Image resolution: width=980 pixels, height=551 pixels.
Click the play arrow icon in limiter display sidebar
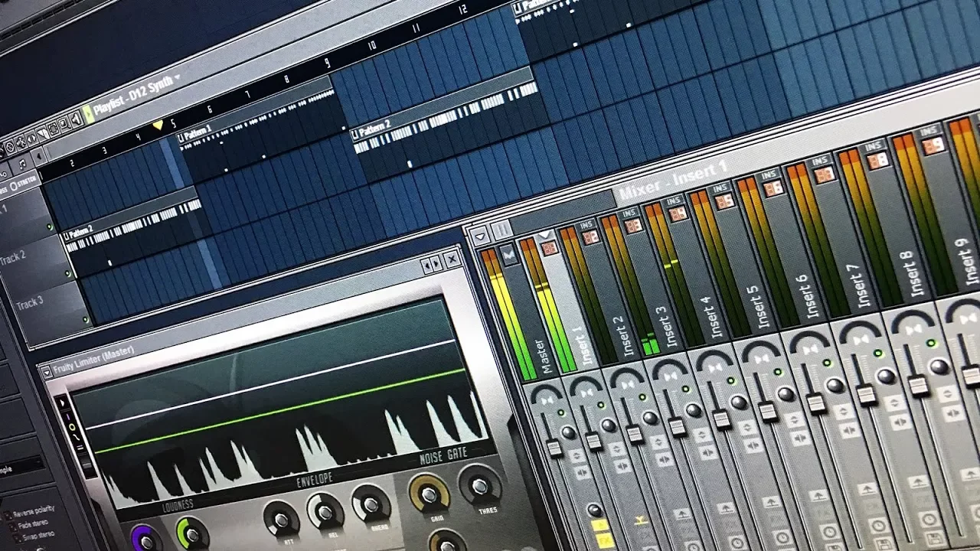click(x=63, y=403)
